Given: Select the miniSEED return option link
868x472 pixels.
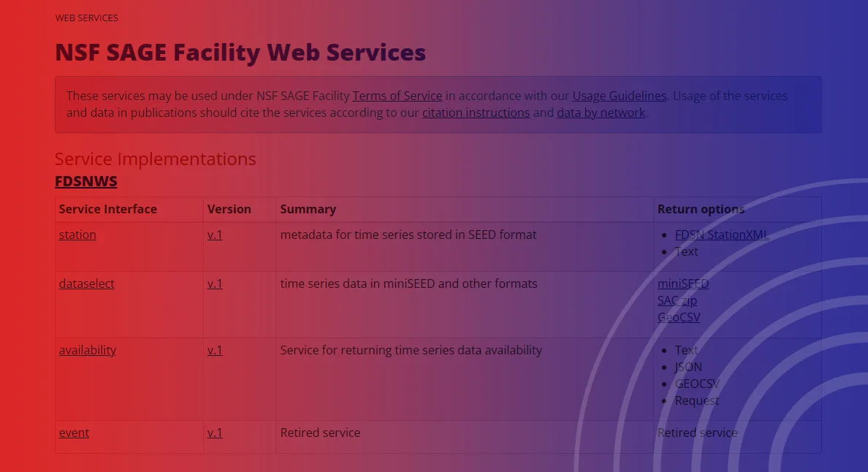Looking at the screenshot, I should coord(682,283).
